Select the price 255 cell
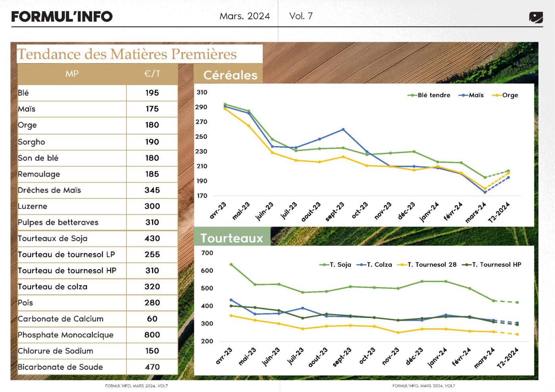The width and height of the screenshot is (555, 392). coord(152,255)
